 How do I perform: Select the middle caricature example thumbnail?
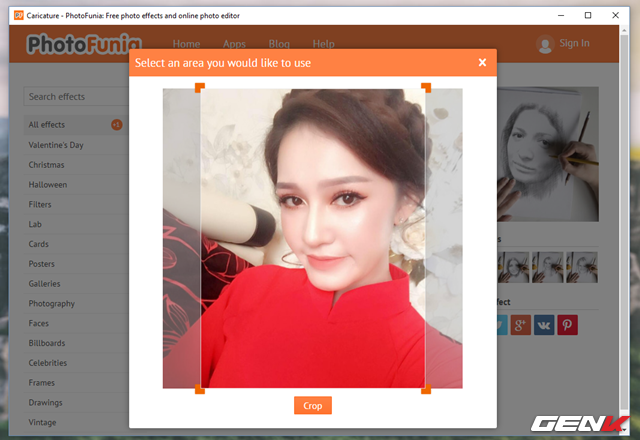(x=548, y=267)
